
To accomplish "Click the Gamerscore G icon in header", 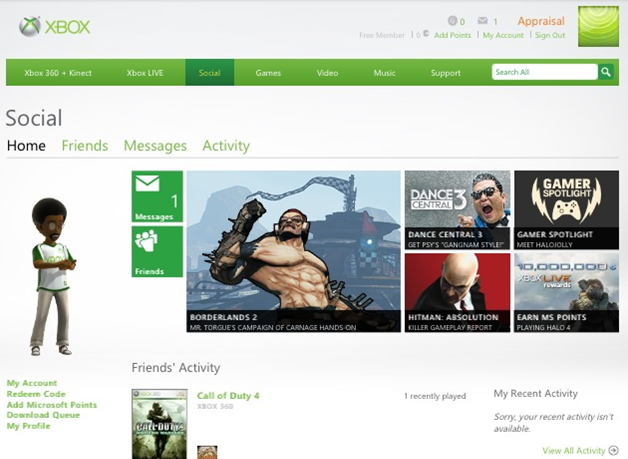I will click(452, 20).
